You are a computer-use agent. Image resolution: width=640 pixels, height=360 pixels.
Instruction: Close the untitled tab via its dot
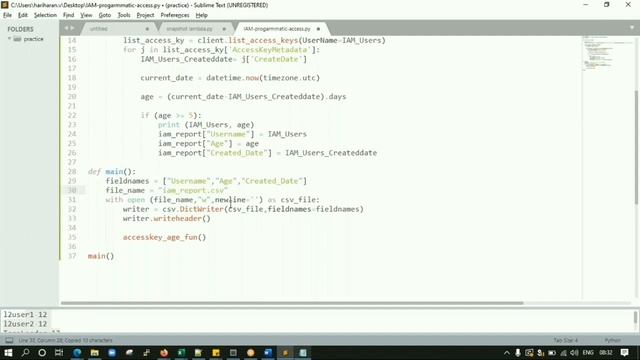click(147, 29)
